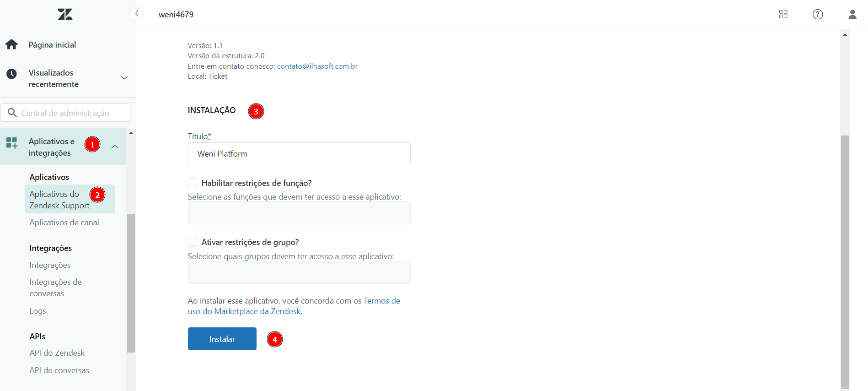Screen dimensions: 868x391
Task: Open the Zendesk products grid icon
Action: click(x=783, y=14)
